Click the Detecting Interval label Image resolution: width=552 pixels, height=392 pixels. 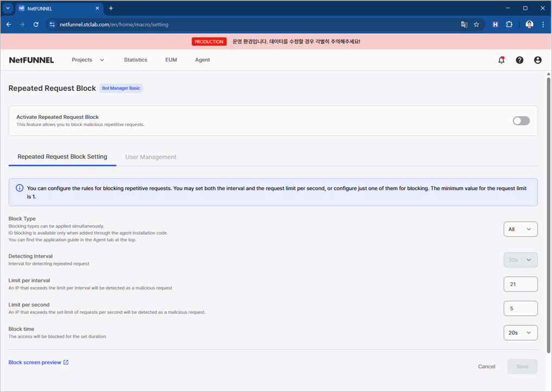click(30, 256)
